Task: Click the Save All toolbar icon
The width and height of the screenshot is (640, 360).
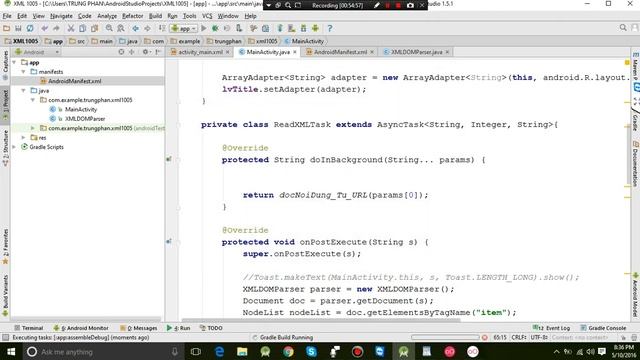Action: [x=18, y=28]
